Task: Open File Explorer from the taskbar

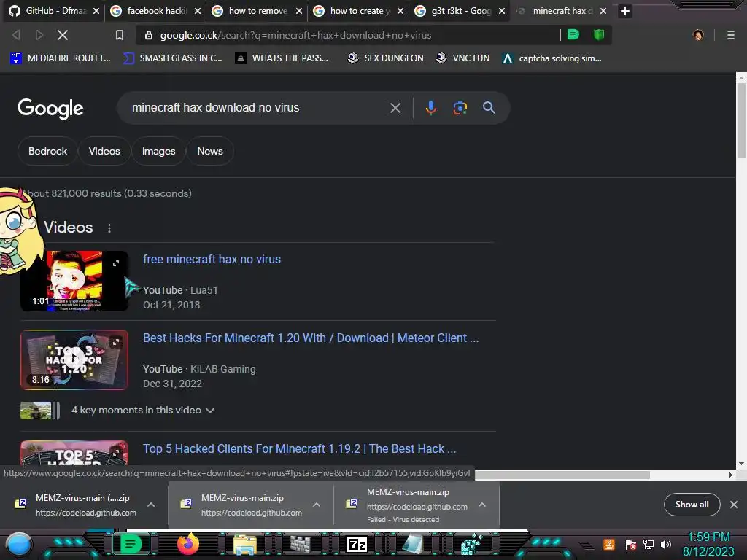Action: coord(245,545)
